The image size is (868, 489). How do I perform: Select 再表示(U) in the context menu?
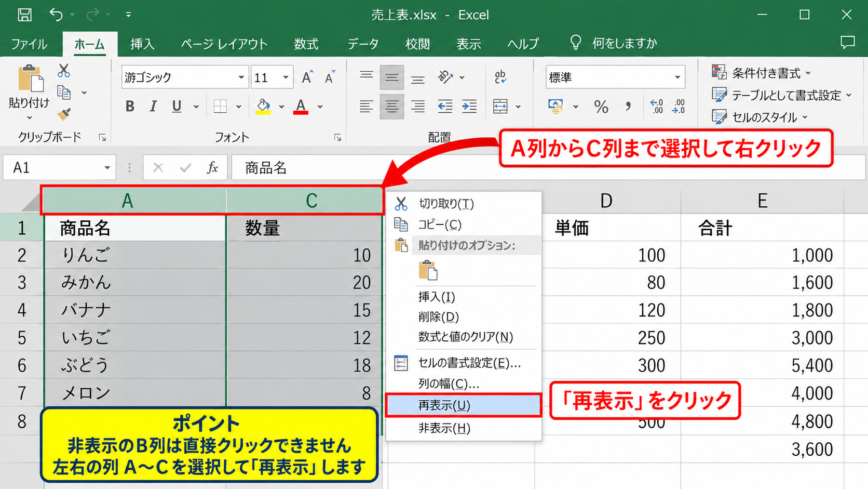463,405
